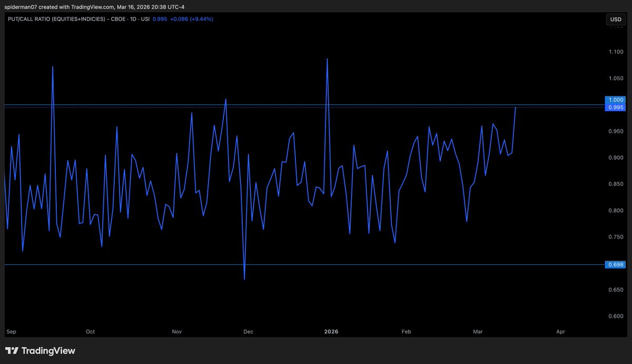Click the 0.995 current value label
The height and width of the screenshot is (364, 632).
(x=616, y=107)
